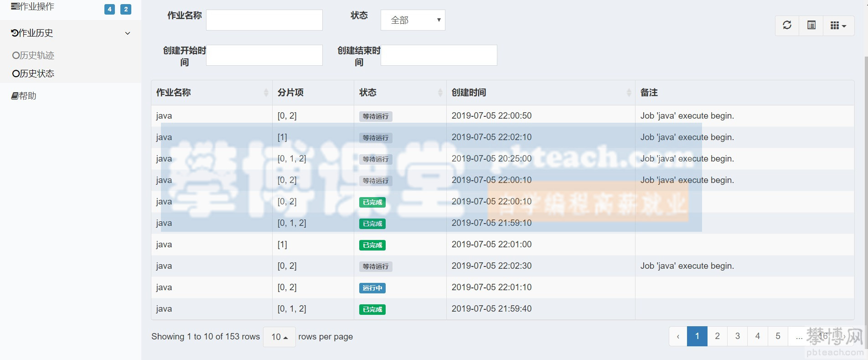
Task: Open the rows per page dropdown
Action: point(279,337)
